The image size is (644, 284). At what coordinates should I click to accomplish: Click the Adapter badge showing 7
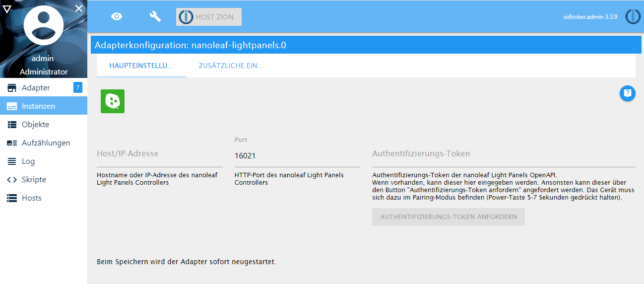coord(78,88)
